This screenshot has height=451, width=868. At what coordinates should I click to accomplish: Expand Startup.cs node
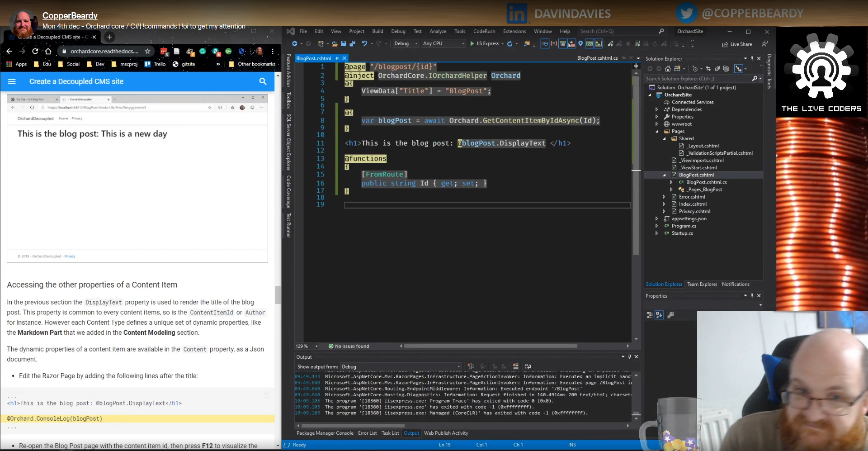tap(656, 233)
